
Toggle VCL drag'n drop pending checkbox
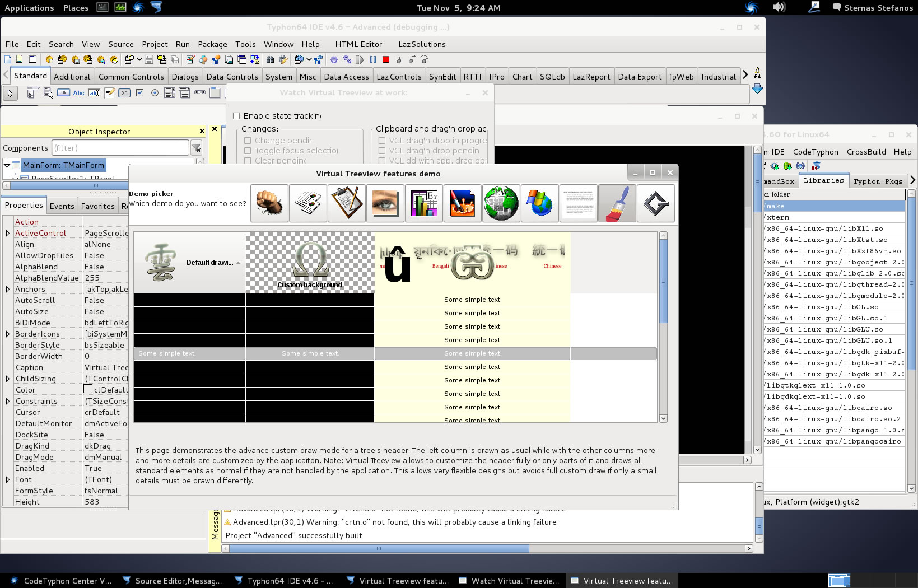tap(382, 151)
